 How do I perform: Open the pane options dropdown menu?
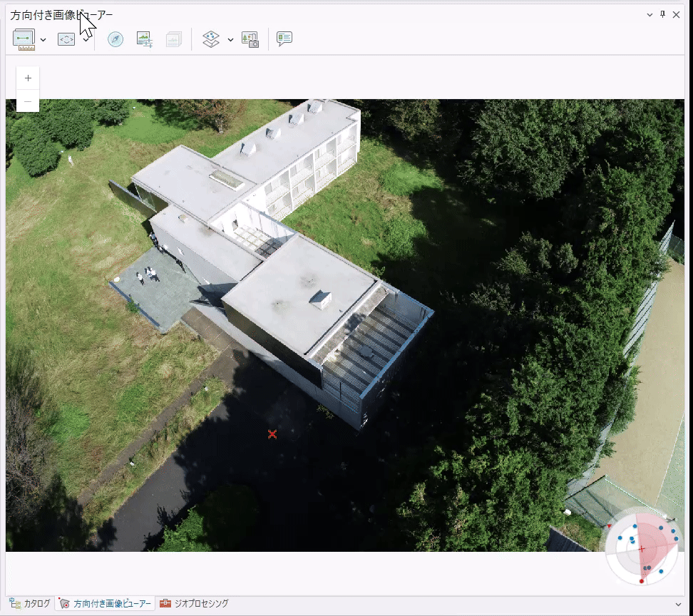(650, 15)
